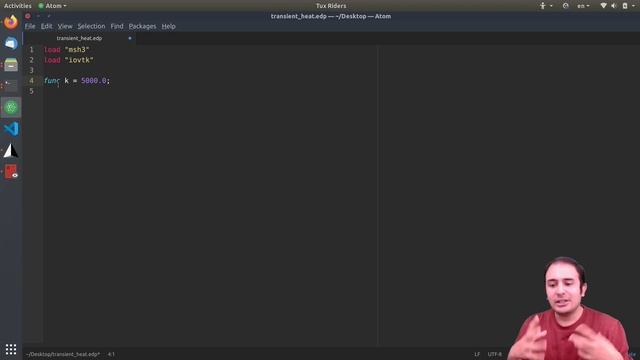Open the Selection menu

point(91,26)
